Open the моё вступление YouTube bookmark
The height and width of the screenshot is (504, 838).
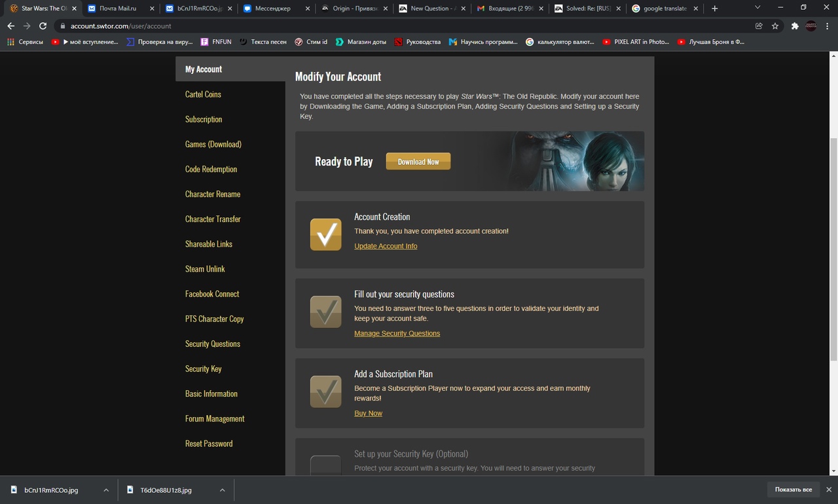click(x=85, y=42)
